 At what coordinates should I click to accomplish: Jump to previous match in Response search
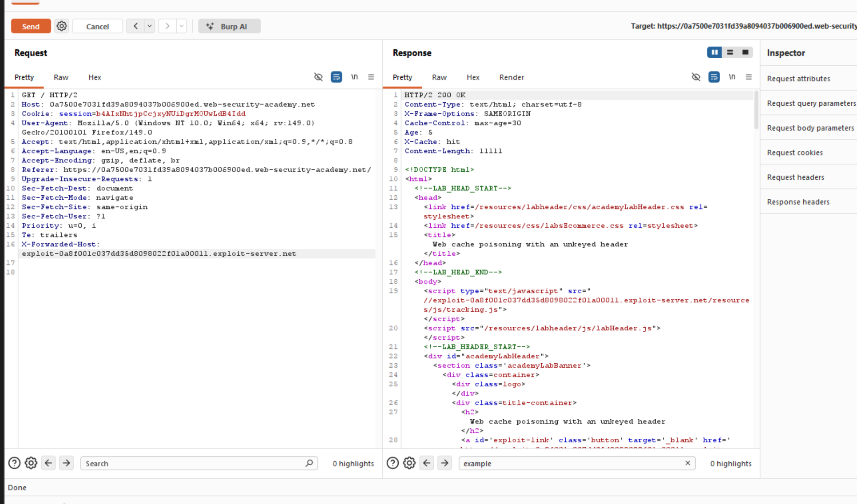click(x=427, y=463)
